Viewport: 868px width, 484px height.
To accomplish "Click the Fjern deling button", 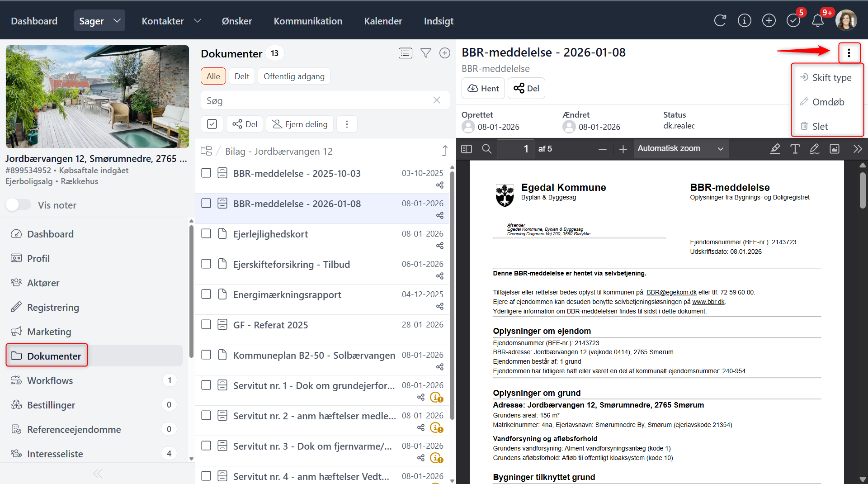I will click(300, 124).
